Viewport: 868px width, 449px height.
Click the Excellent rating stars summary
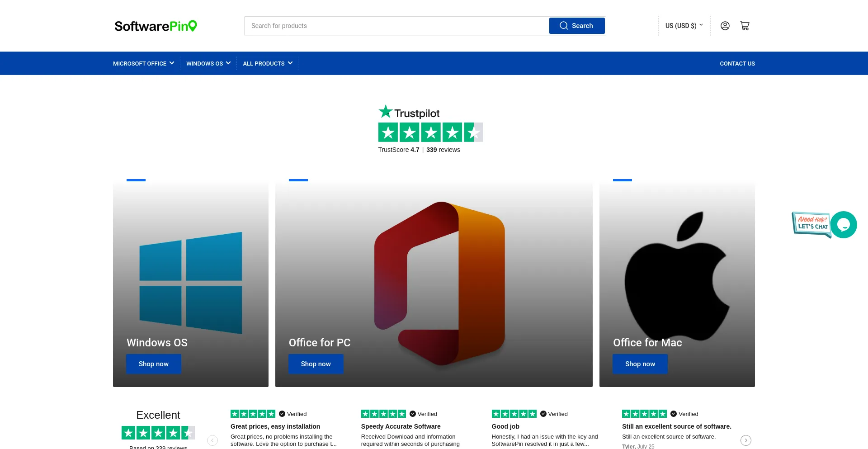click(x=158, y=433)
